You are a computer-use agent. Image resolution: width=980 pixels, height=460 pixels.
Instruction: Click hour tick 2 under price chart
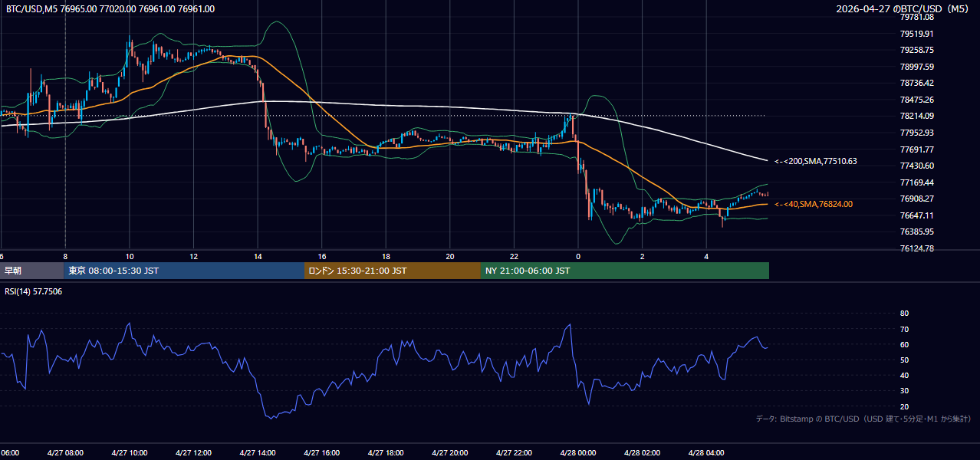[642, 256]
